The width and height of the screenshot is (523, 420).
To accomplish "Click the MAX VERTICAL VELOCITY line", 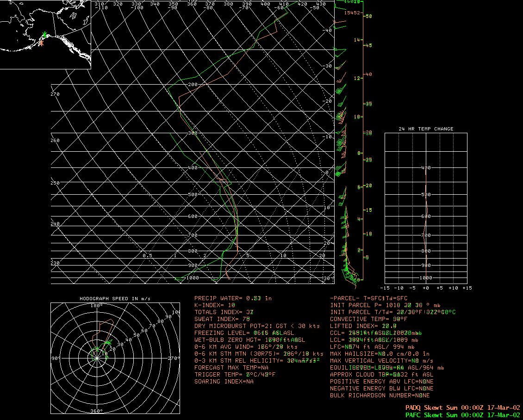I will point(381,361).
